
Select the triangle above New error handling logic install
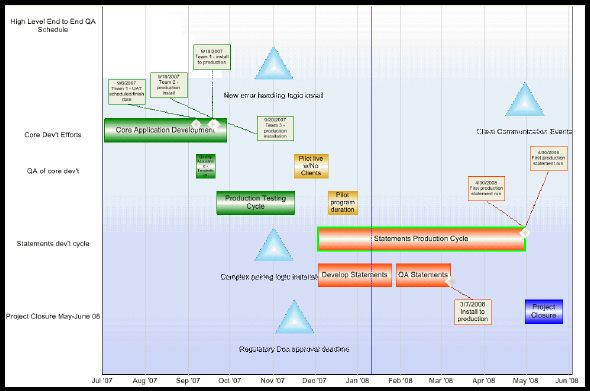(274, 65)
